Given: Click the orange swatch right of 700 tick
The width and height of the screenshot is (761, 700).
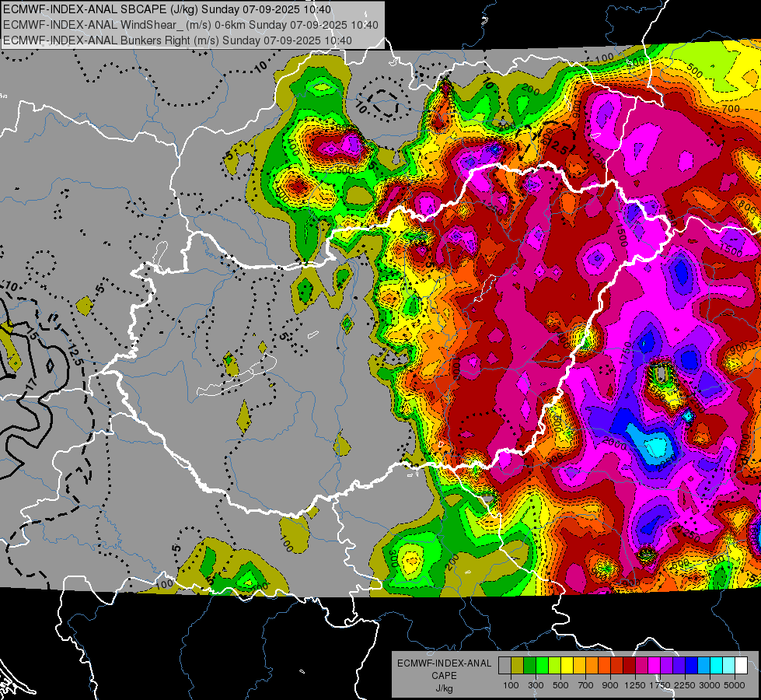Looking at the screenshot, I should pyautogui.click(x=592, y=666).
